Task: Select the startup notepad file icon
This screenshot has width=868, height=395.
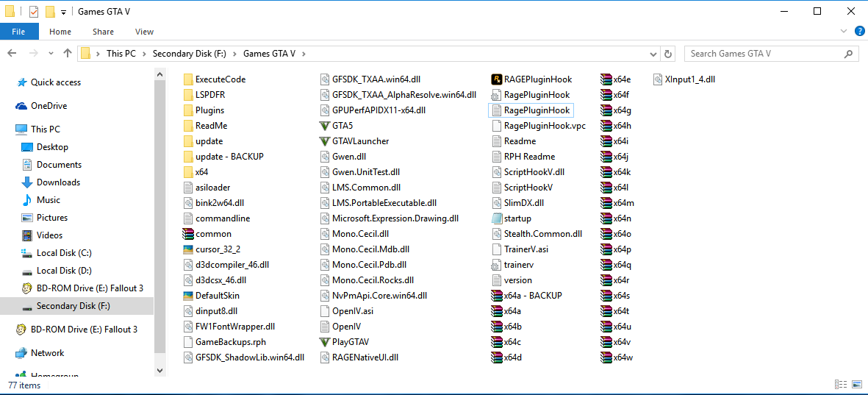Action: click(496, 218)
